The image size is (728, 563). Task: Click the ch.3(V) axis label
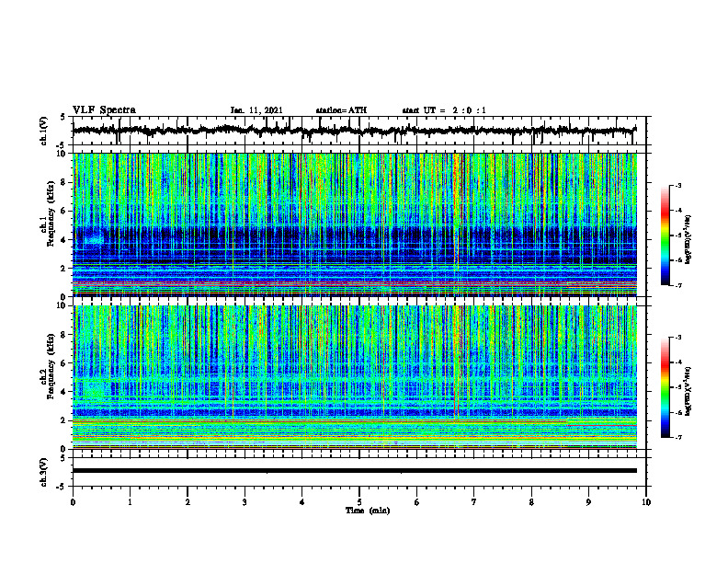click(x=43, y=473)
